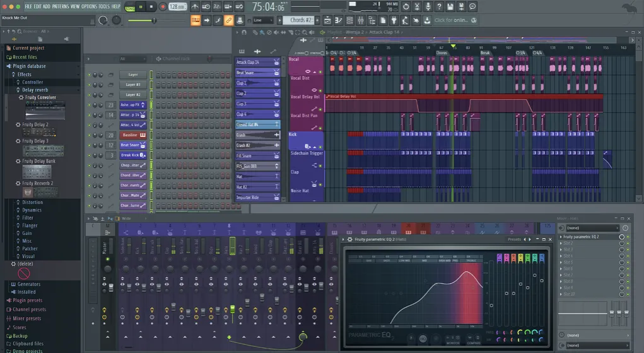Click the piano icon on Bassline channel

143,135
